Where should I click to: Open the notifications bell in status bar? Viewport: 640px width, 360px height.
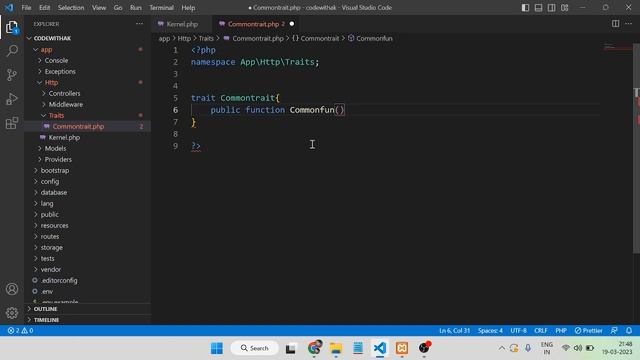tap(629, 331)
